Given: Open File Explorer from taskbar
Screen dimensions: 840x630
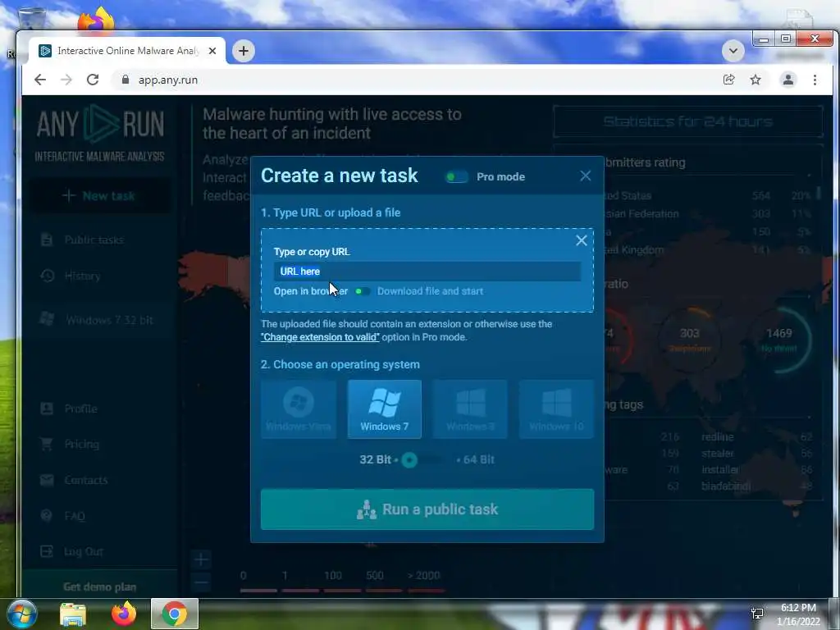Looking at the screenshot, I should [x=73, y=614].
